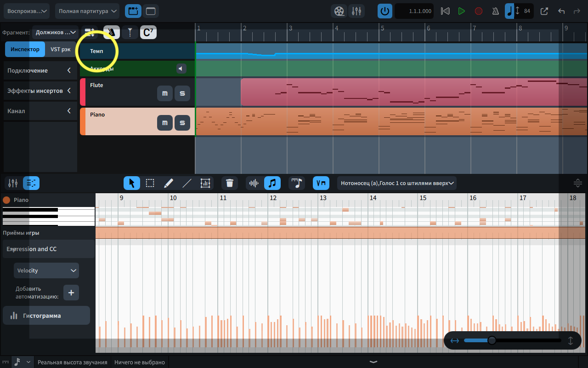588x368 pixels.
Task: Select the Инспектор tab
Action: [25, 49]
